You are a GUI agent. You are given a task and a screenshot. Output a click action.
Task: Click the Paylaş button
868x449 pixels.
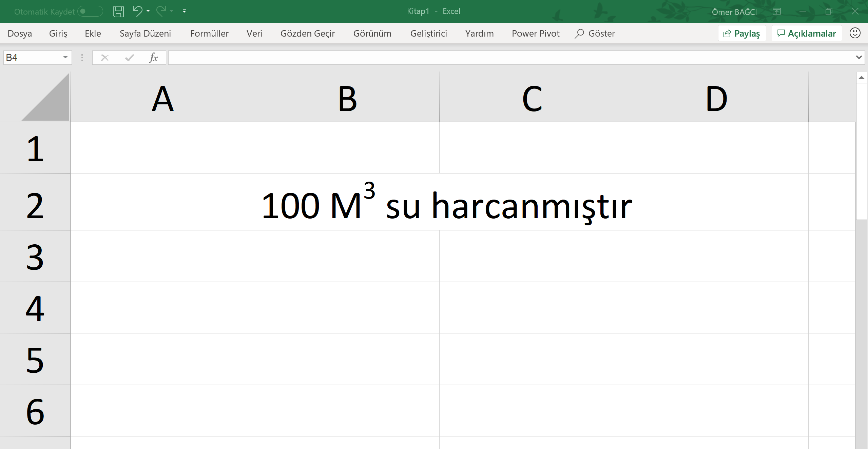741,33
